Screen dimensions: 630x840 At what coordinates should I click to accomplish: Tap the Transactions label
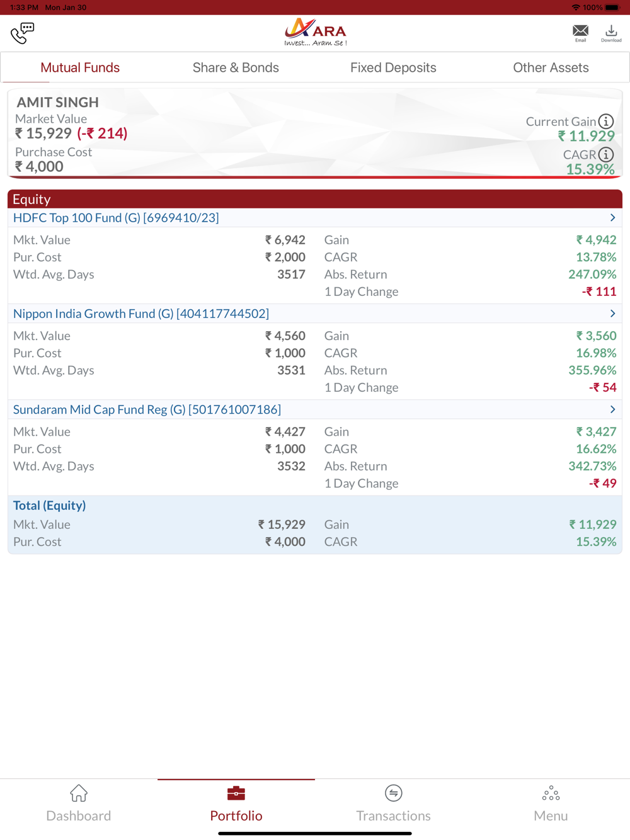pos(394,815)
